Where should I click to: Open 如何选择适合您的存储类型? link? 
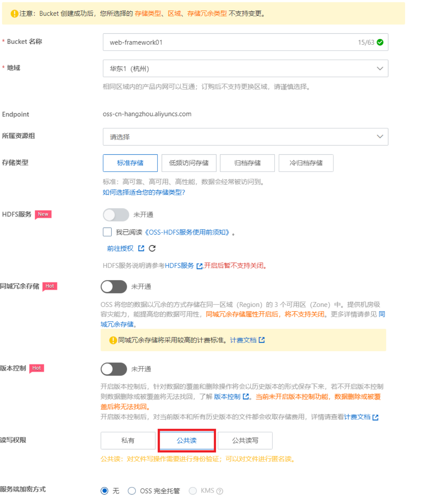click(144, 192)
